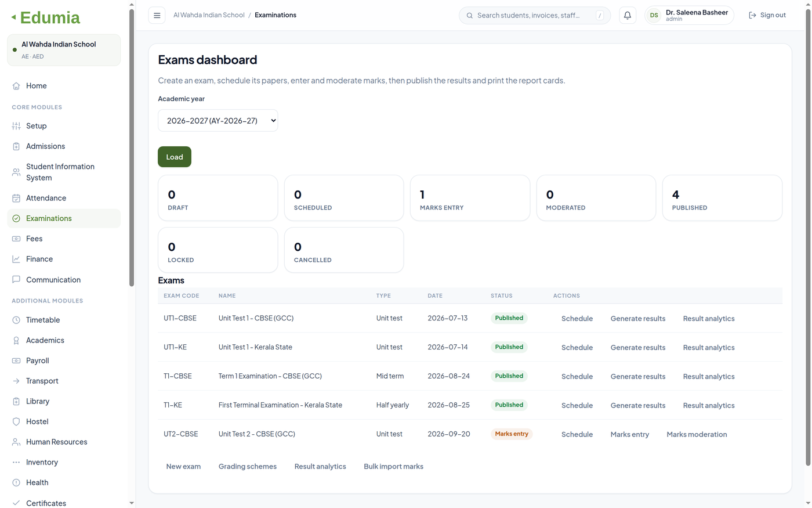Click the Al Wahda Indian School breadcrumb
Screen dimensions: 812x508
(x=209, y=15)
